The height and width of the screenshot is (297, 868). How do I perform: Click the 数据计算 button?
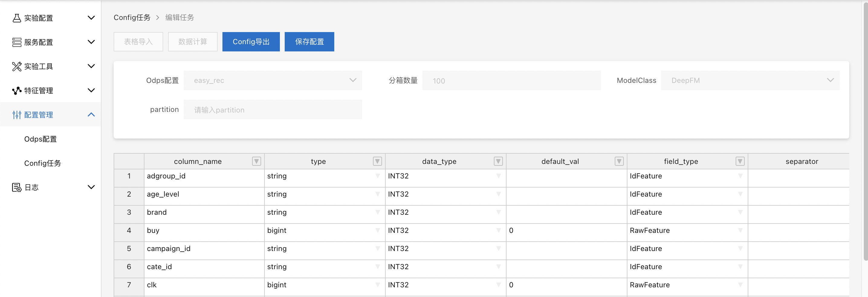pyautogui.click(x=193, y=42)
